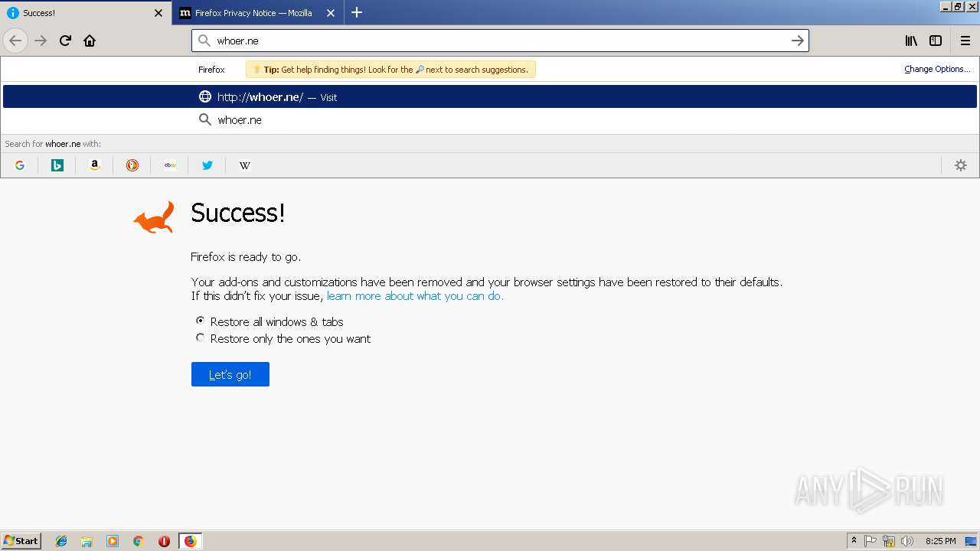Show hidden tray icons arrow
Screen dimensions: 980x551
point(854,541)
